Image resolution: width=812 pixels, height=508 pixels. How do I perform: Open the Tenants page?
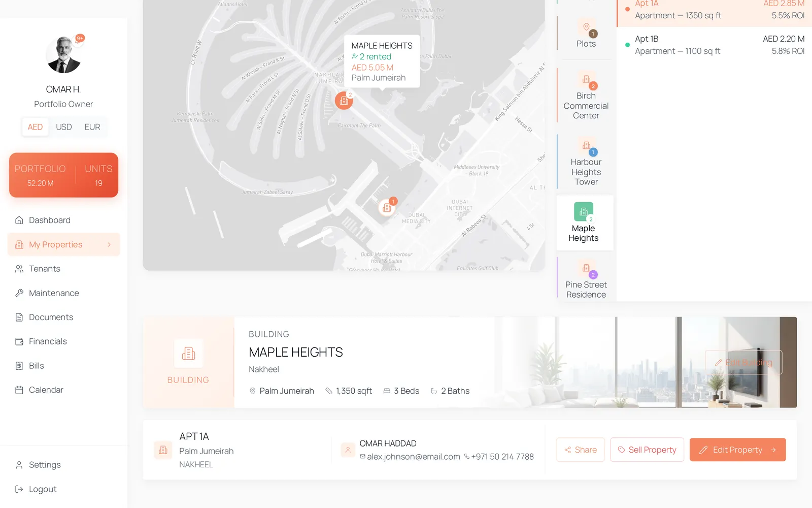click(64, 269)
